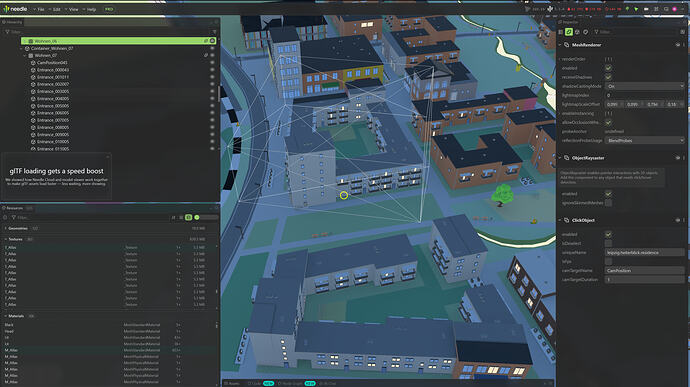Toggle visibility of Wohnen_07
This screenshot has height=387, width=690.
click(212, 55)
